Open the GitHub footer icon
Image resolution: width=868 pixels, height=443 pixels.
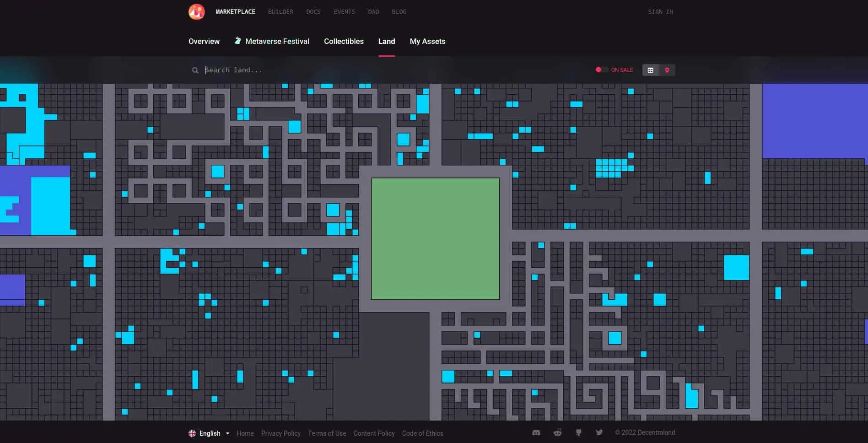point(578,432)
